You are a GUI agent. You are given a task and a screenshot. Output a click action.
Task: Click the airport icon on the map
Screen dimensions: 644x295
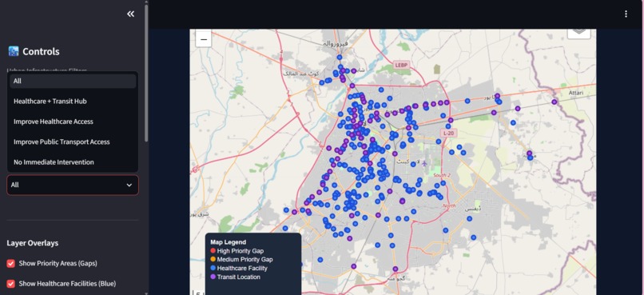[x=425, y=164]
